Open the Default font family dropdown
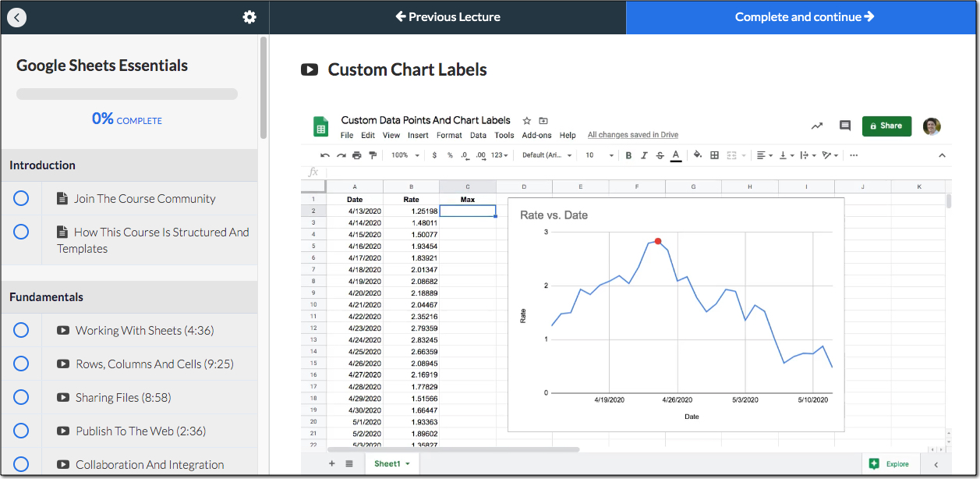The width and height of the screenshot is (980, 479). 547,155
